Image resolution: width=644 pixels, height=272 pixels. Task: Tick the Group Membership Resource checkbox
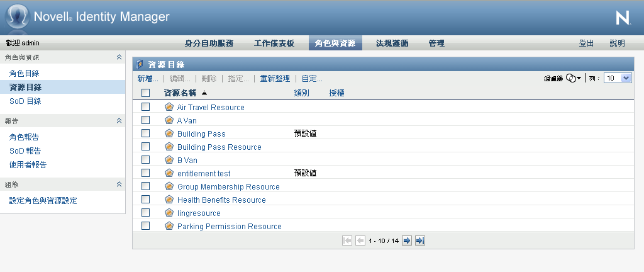(x=145, y=186)
